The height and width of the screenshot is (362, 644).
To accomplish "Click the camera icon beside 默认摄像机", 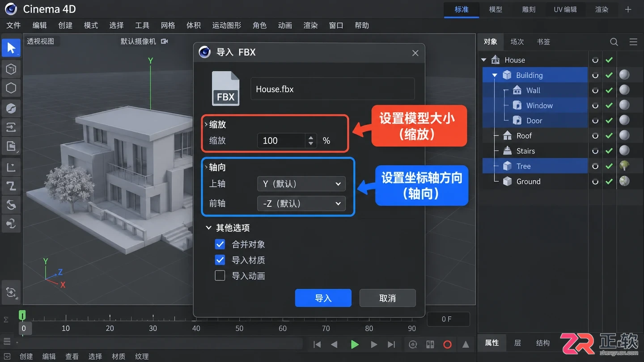I will click(x=165, y=41).
